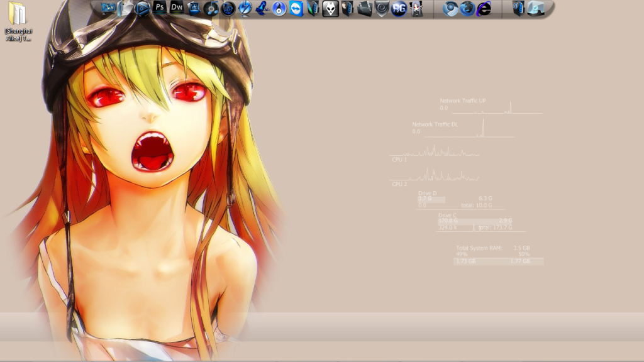The height and width of the screenshot is (362, 644).
Task: Open the blue Firefox globe icon
Action: (x=467, y=9)
